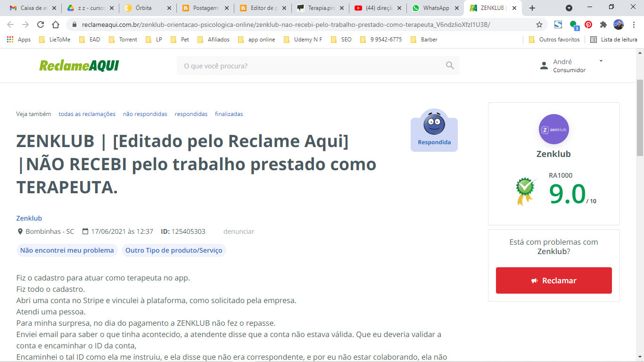Image resolution: width=644 pixels, height=362 pixels.
Task: Click the 'finalizadas' link
Action: (229, 114)
